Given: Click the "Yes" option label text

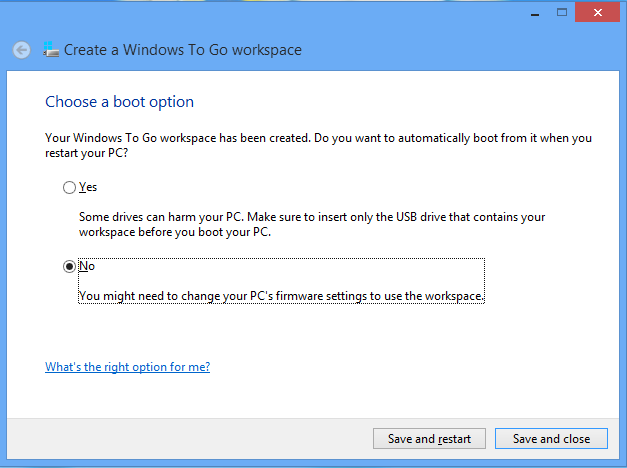Looking at the screenshot, I should 88,187.
